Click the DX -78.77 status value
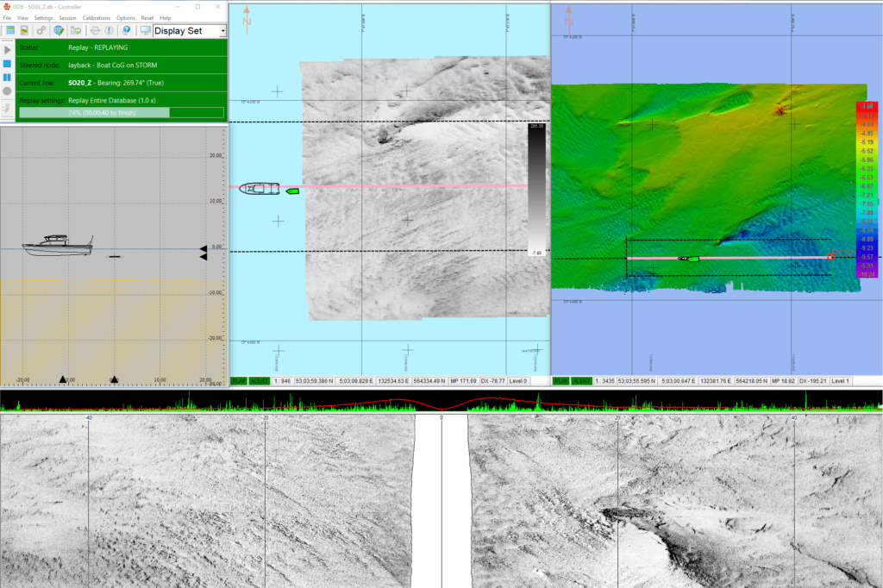Image resolution: width=883 pixels, height=588 pixels. coord(492,381)
